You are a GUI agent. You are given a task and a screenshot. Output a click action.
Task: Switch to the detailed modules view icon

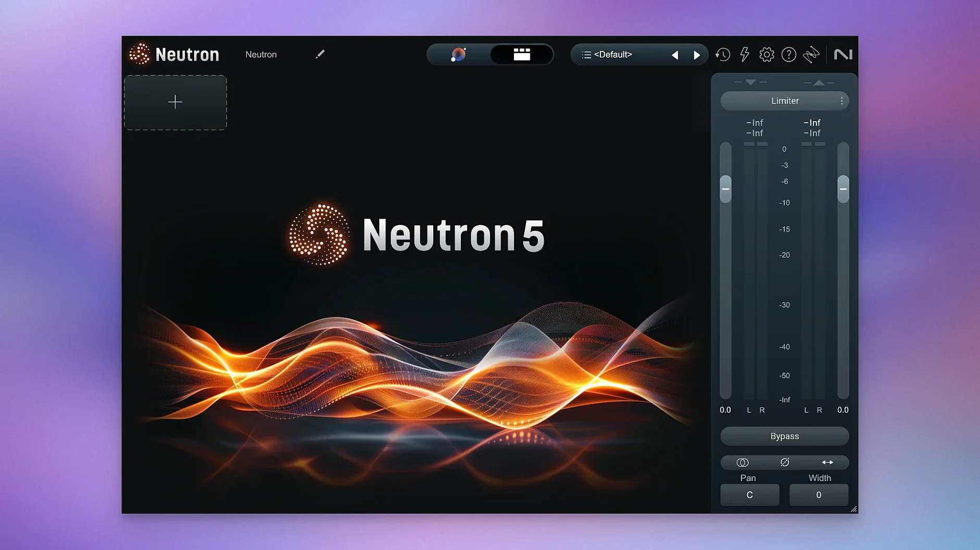tap(522, 54)
